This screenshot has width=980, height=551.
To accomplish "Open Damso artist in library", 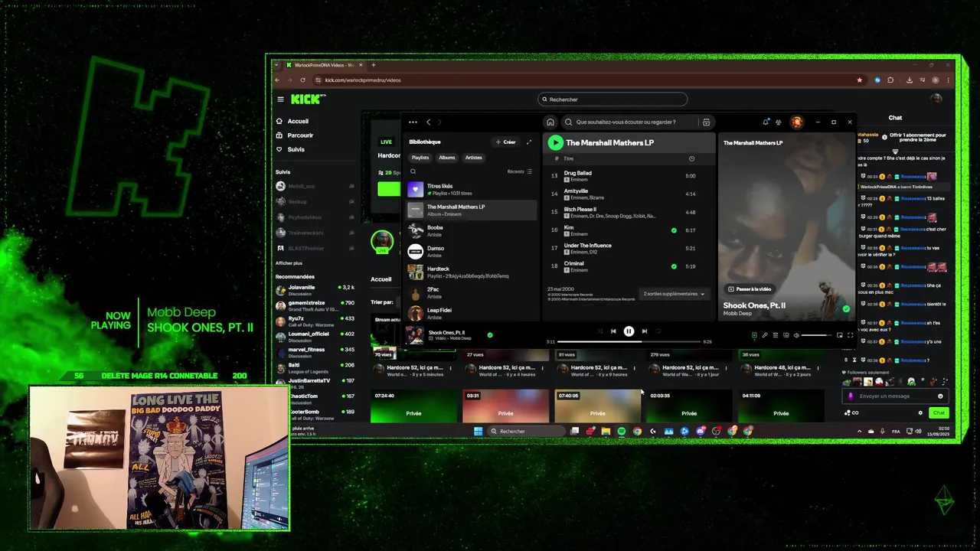I will (x=471, y=251).
